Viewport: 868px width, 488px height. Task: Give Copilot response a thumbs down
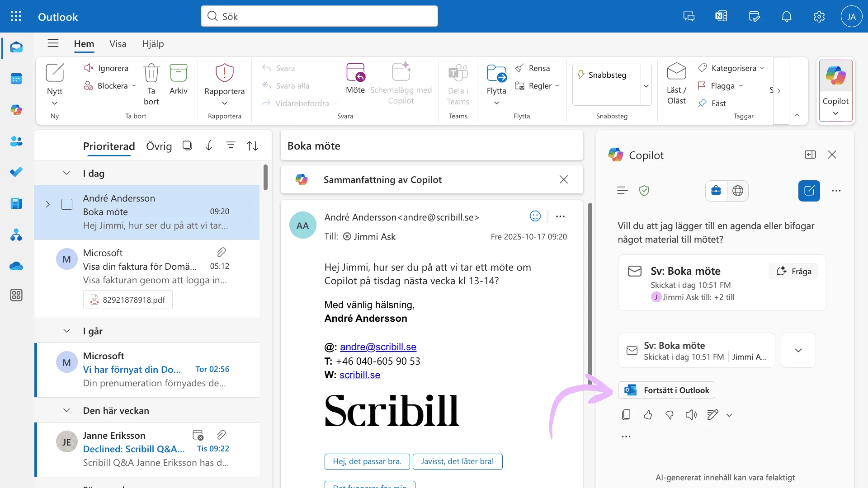tap(670, 415)
